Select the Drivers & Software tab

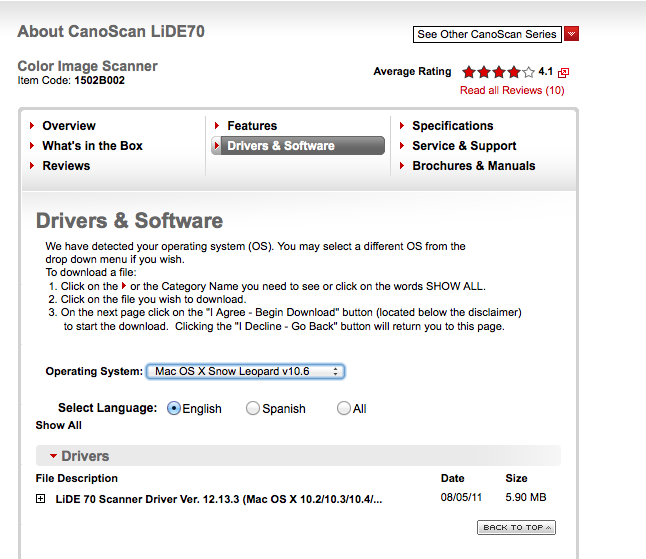[x=298, y=145]
